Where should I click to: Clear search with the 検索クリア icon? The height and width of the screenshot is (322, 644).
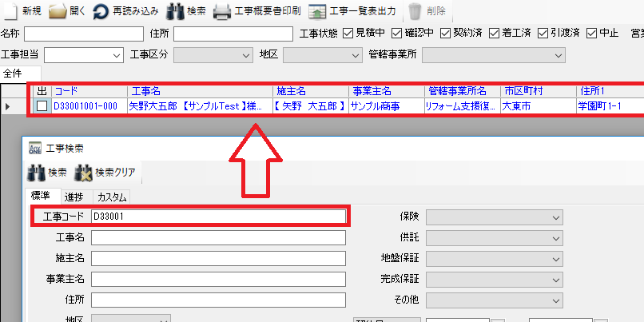click(83, 172)
